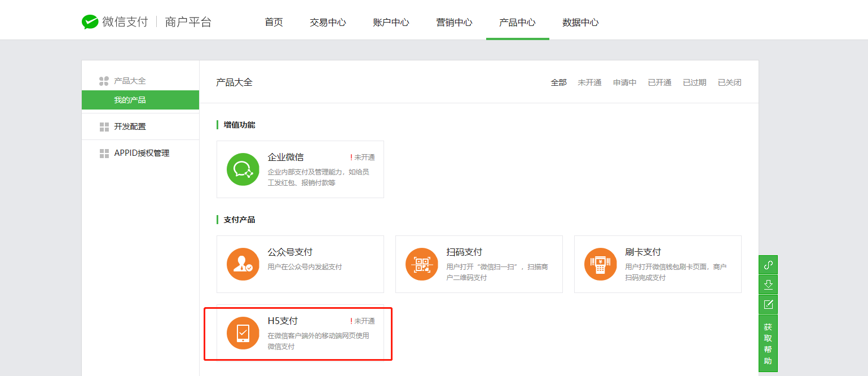Click the 商户平台 header text

click(x=188, y=22)
